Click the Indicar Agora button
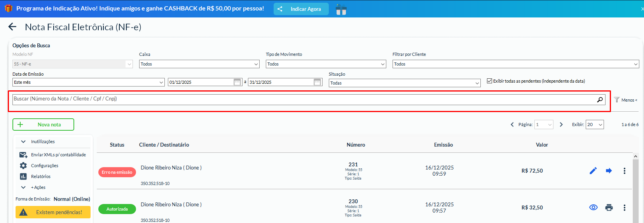This screenshot has height=223, width=644. (301, 9)
